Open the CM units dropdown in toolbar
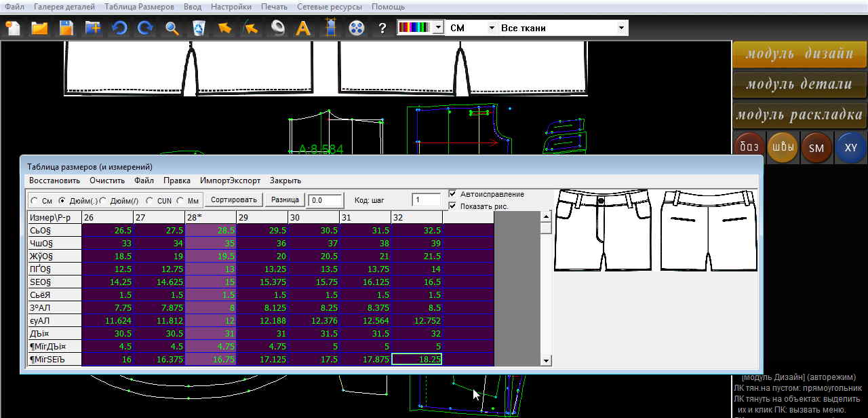Image resolution: width=868 pixels, height=418 pixels. (492, 28)
